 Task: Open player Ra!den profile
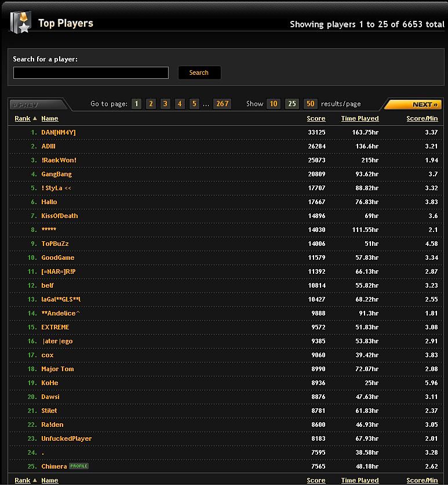pos(52,425)
